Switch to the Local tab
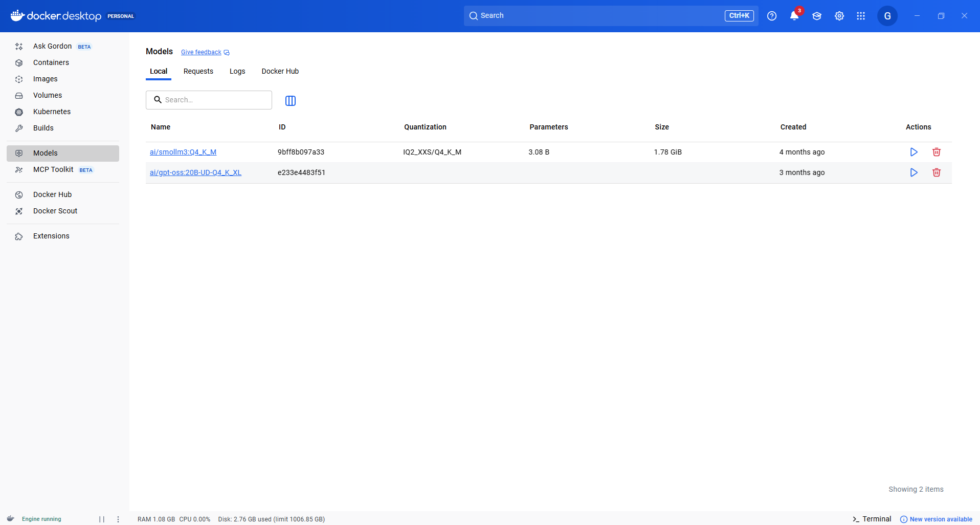Viewport: 980px width, 525px height. [x=159, y=71]
